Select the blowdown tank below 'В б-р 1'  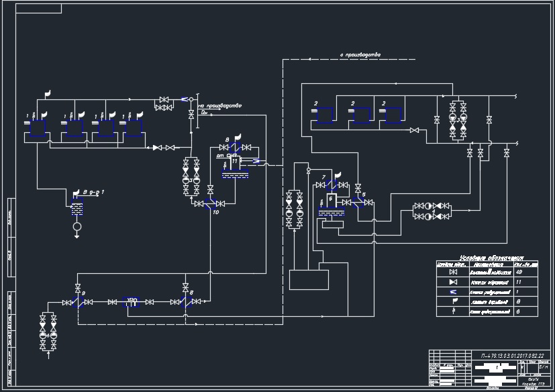click(77, 207)
